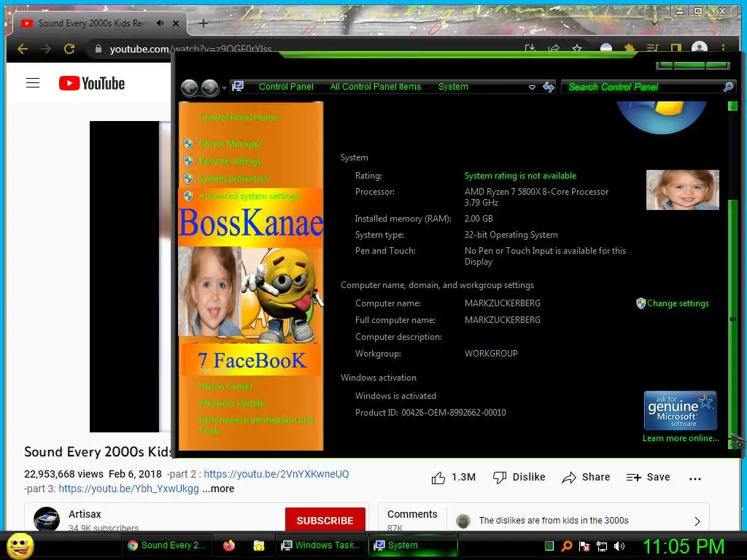Mute the YouTube tab audio icon
This screenshot has height=560, width=747.
[x=160, y=23]
